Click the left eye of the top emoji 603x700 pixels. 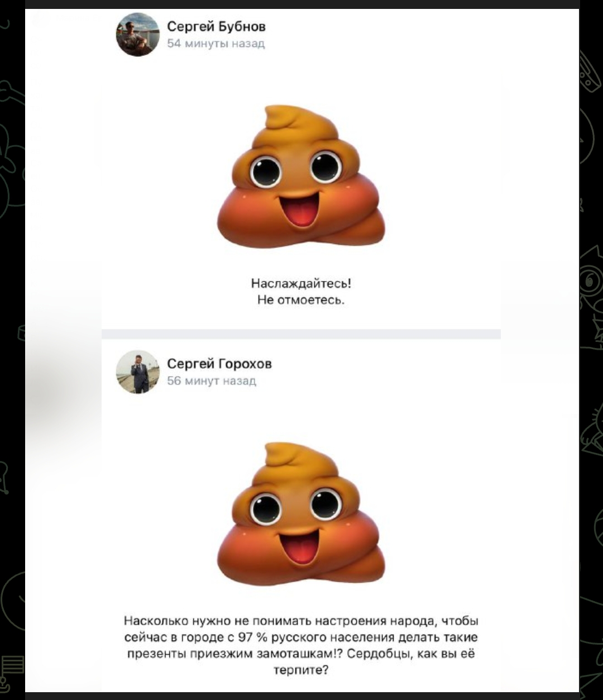(x=266, y=172)
